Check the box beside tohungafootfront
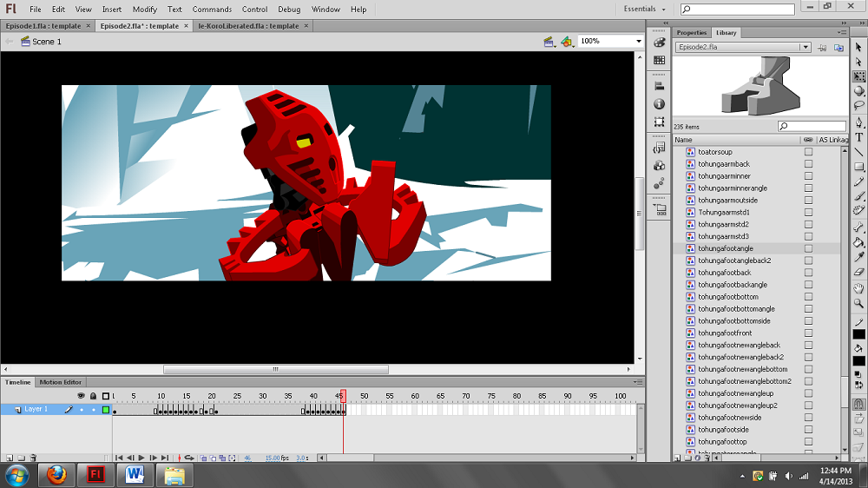This screenshot has width=868, height=488. point(808,333)
